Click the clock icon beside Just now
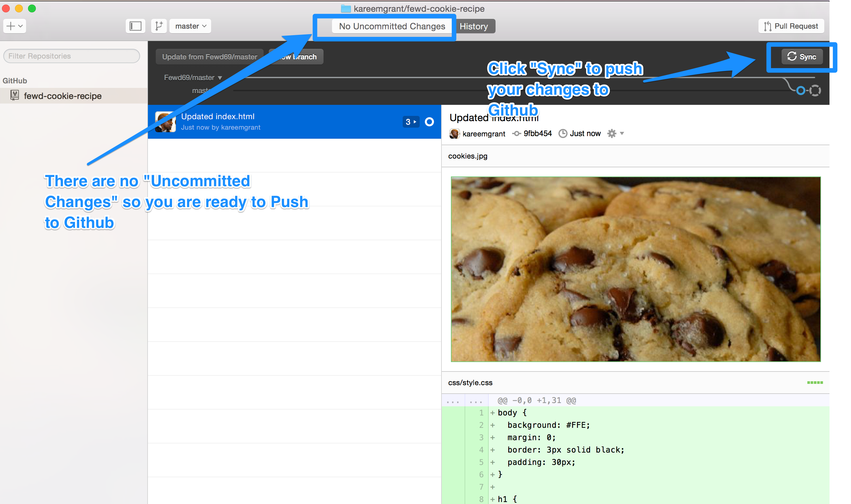Viewport: 851px width, 504px height. click(563, 133)
